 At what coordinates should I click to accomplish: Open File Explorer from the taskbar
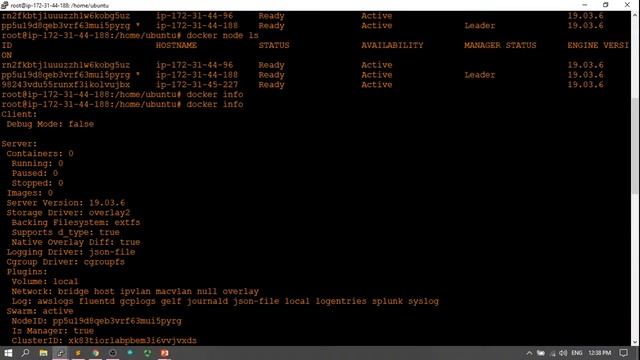(x=43, y=353)
